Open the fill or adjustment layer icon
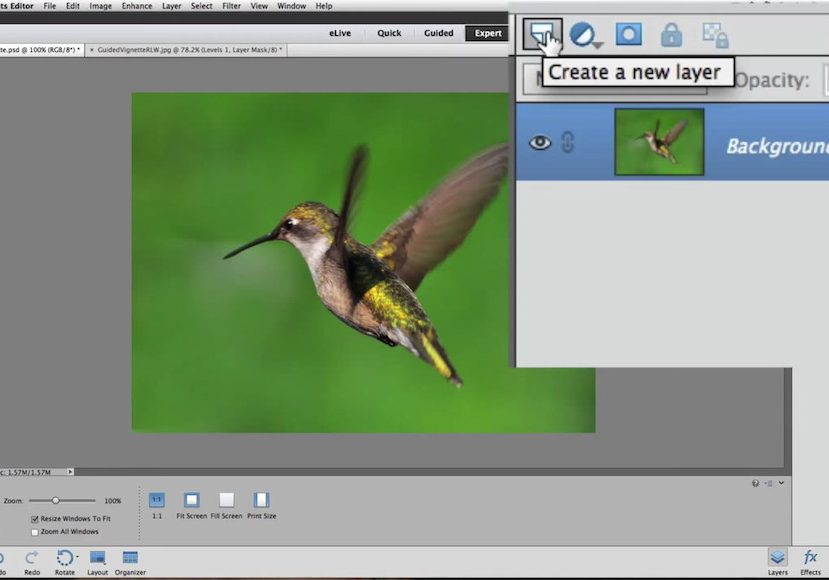This screenshot has height=580, width=829. (585, 34)
